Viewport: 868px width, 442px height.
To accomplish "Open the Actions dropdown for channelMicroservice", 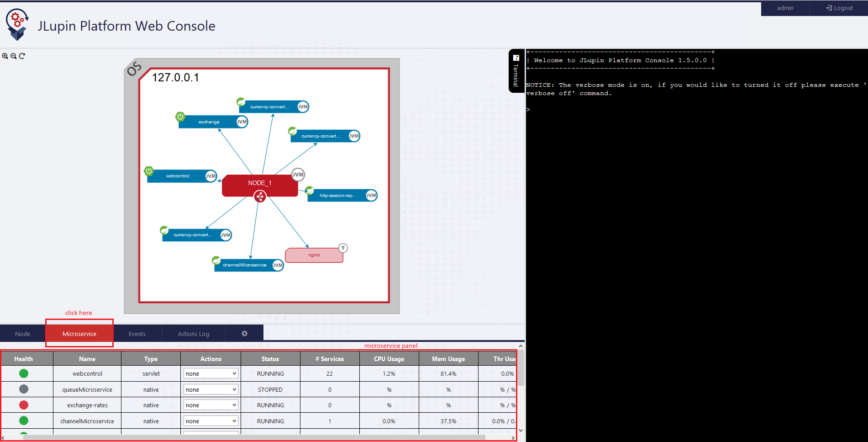I will click(210, 421).
